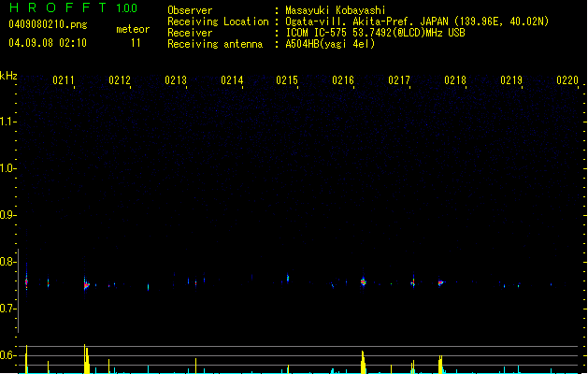Click the Observer label

(x=190, y=10)
